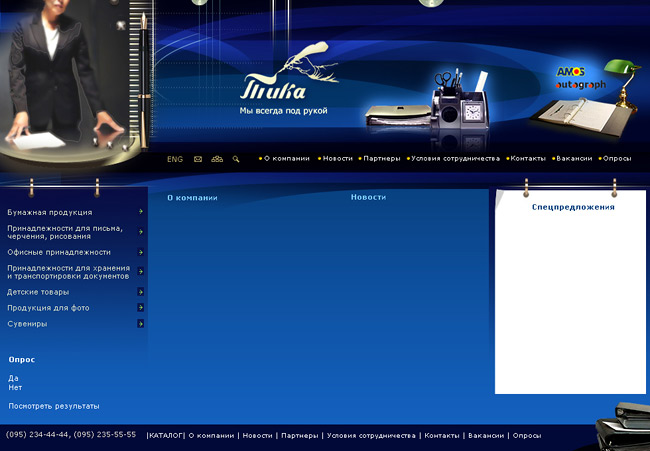The height and width of the screenshot is (451, 650).
Task: Click the Опрос heading in sidebar
Action: coord(22,360)
